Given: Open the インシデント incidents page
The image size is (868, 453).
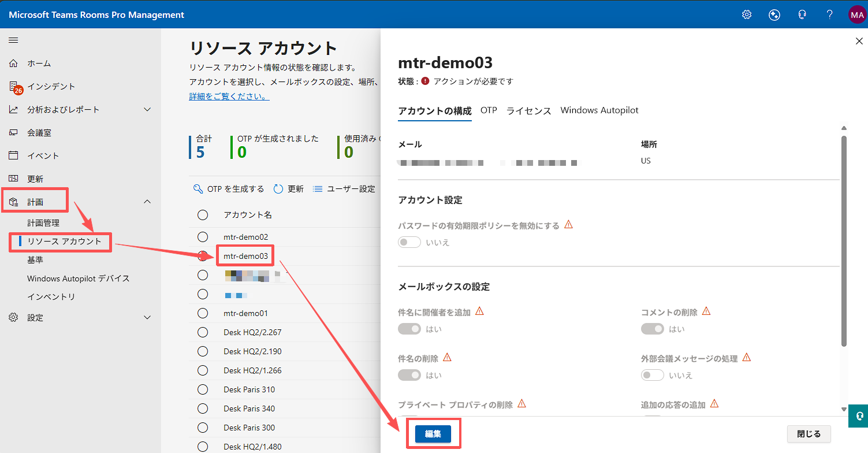Looking at the screenshot, I should click(x=51, y=86).
